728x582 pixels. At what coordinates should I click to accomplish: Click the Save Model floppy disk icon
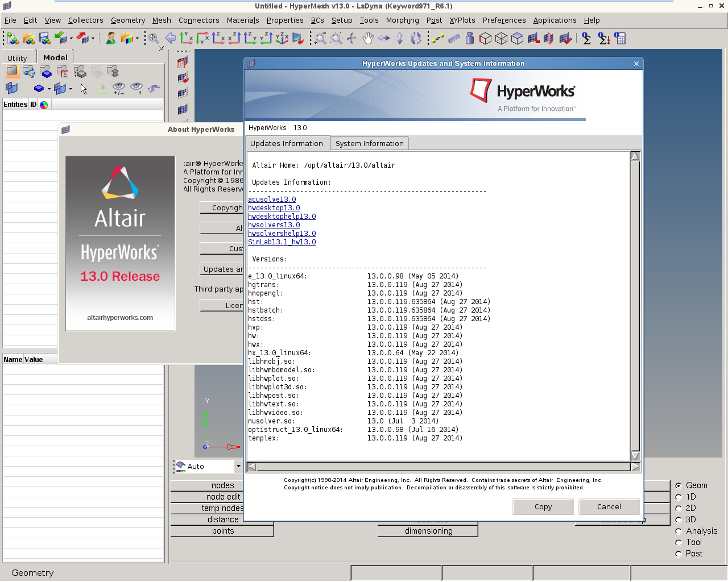click(45, 39)
